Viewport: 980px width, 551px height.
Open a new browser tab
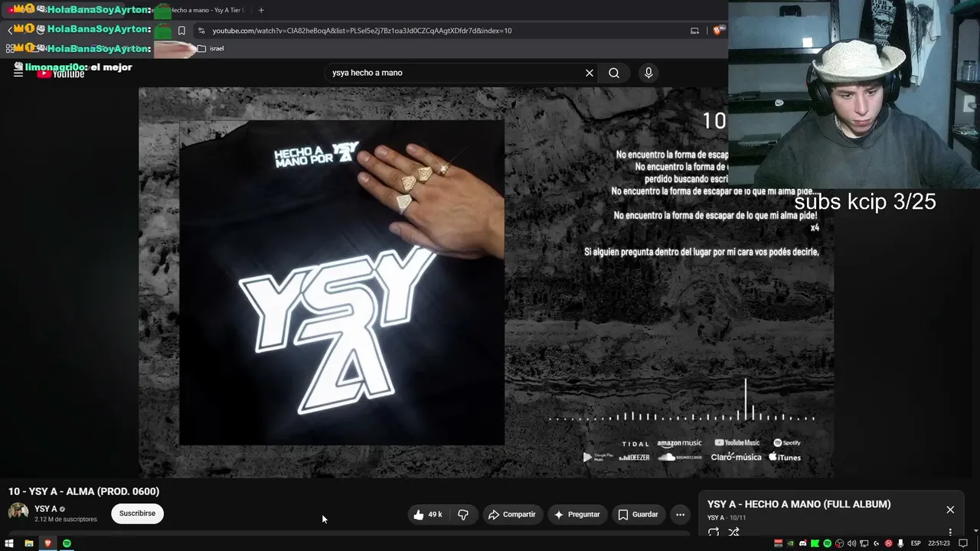pyautogui.click(x=261, y=10)
